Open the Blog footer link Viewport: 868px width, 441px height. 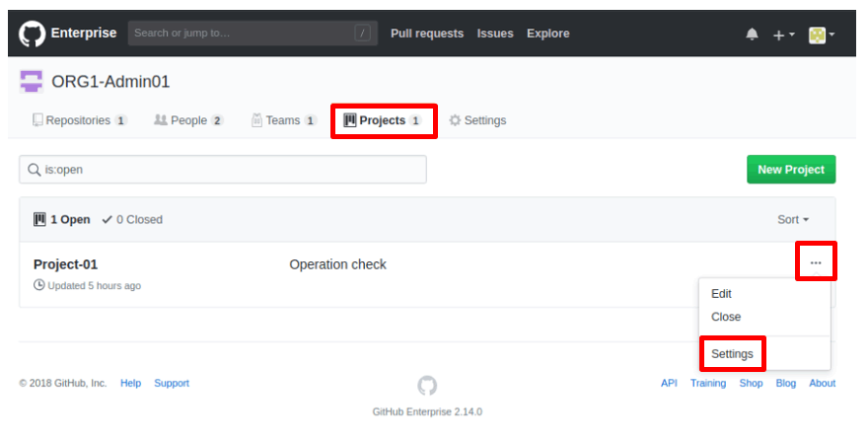pyautogui.click(x=785, y=383)
